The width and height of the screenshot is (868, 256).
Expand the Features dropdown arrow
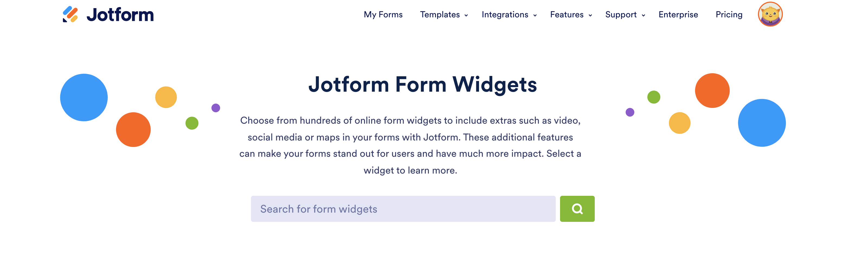[590, 15]
